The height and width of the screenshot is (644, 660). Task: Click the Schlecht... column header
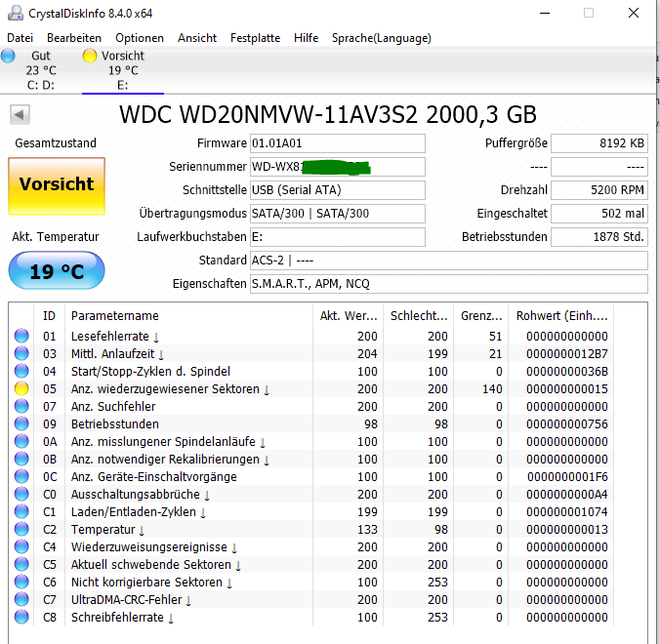[419, 316]
